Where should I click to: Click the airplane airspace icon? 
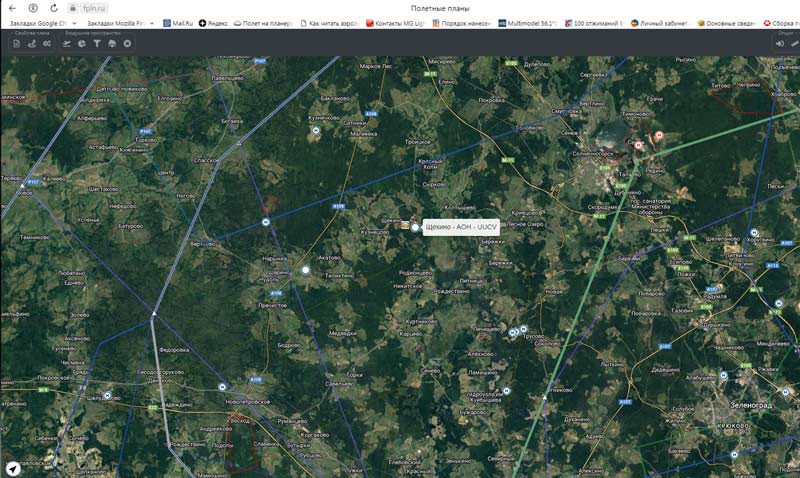pos(67,44)
